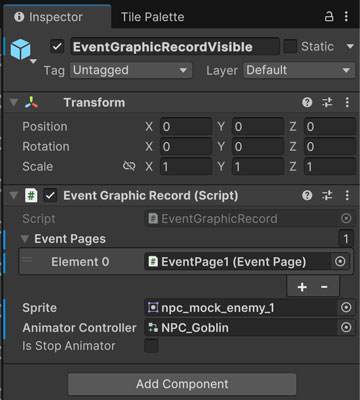Click the GameObject cube icon selector
The width and height of the screenshot is (360, 400).
pos(22,50)
